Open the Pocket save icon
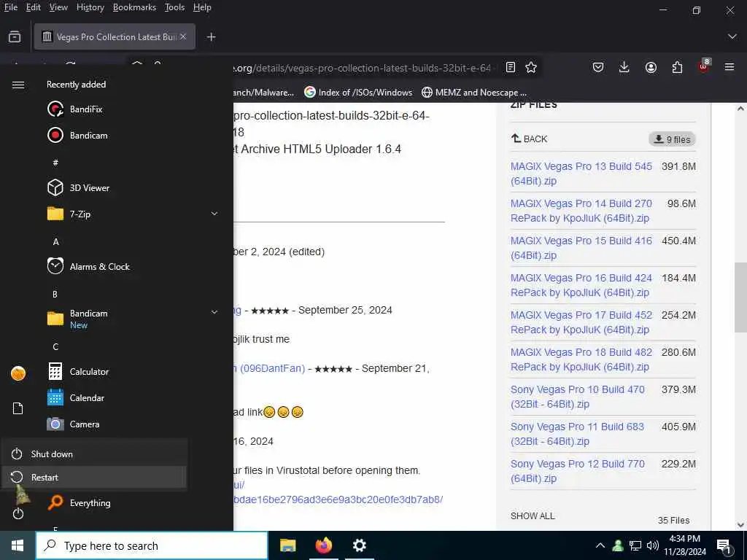 (x=598, y=67)
